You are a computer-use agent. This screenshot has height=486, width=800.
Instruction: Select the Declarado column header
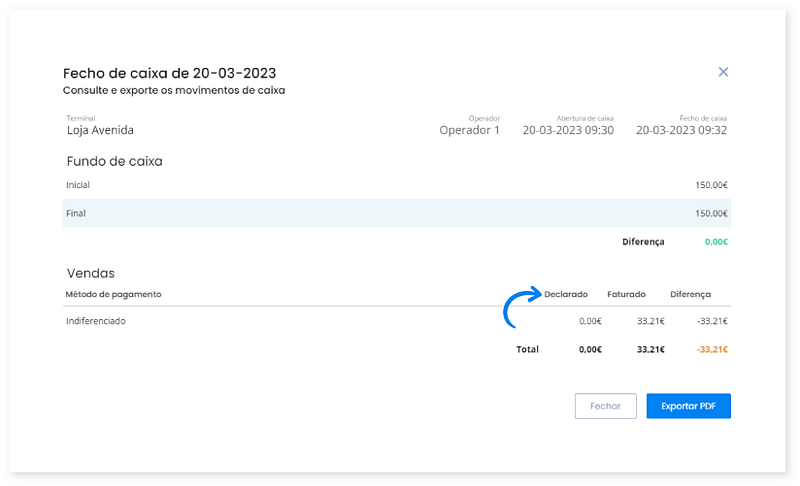pyautogui.click(x=566, y=294)
